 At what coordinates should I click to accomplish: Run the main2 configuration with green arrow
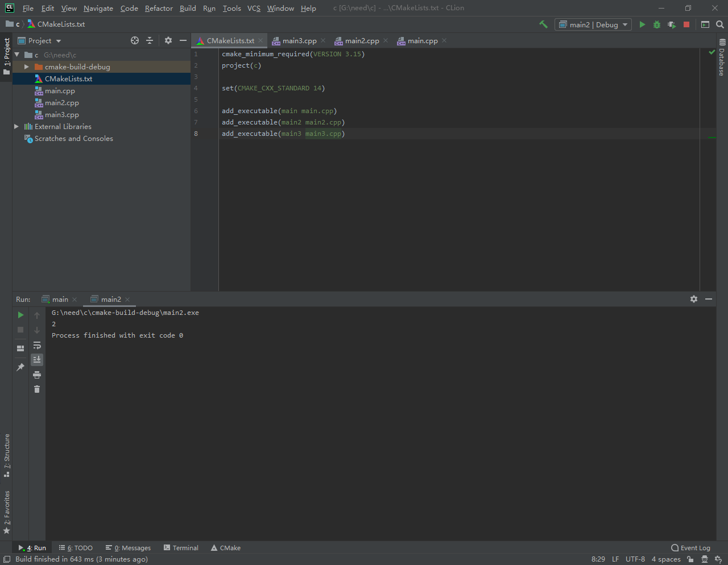click(x=642, y=24)
